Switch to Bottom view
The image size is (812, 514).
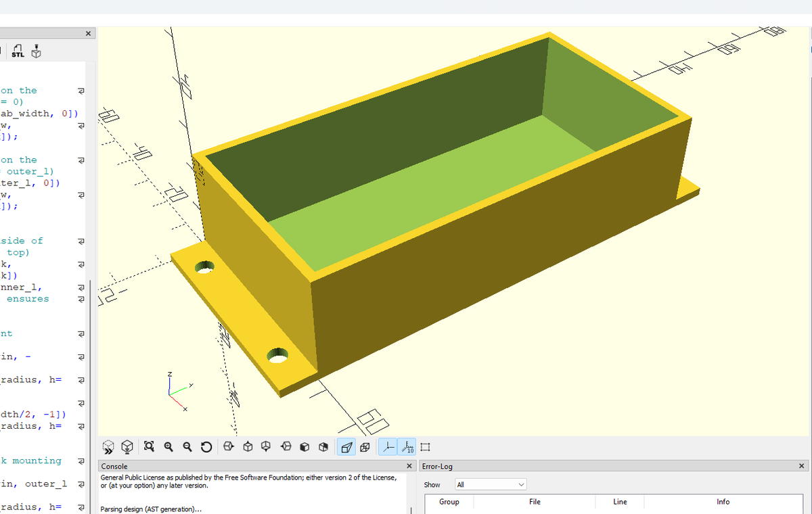266,446
